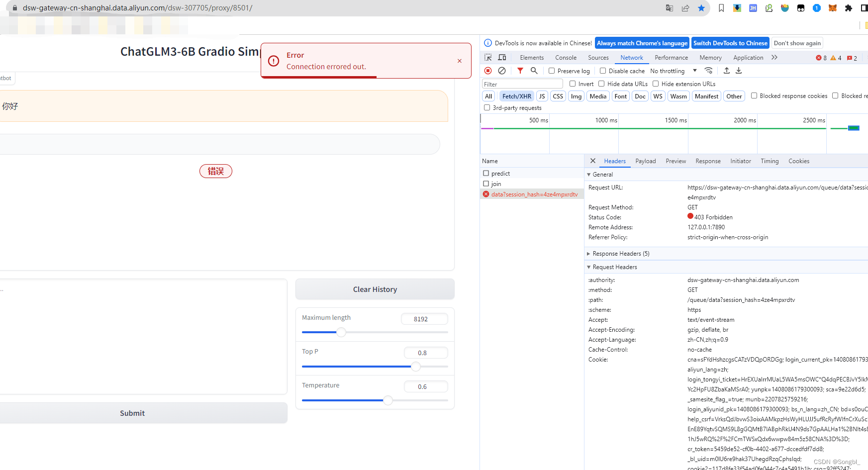Check Hide data URLs checkbox
868x470 pixels.
click(601, 84)
